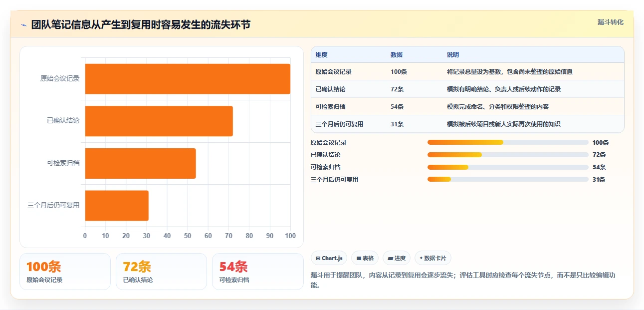Select the 进度 tag chip
The image size is (644, 310).
tap(397, 258)
